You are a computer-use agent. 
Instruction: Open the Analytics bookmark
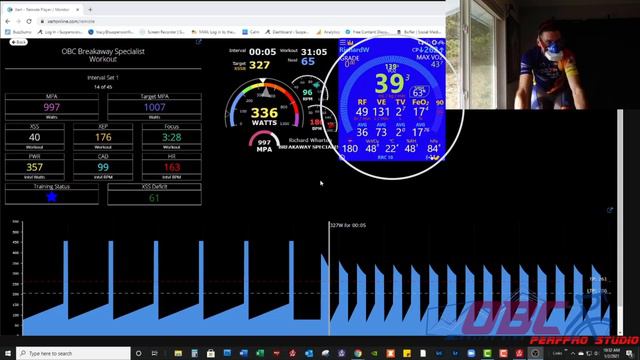(328, 32)
